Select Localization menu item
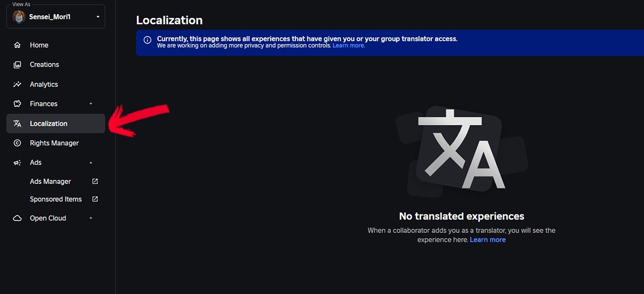The width and height of the screenshot is (644, 294). [55, 123]
